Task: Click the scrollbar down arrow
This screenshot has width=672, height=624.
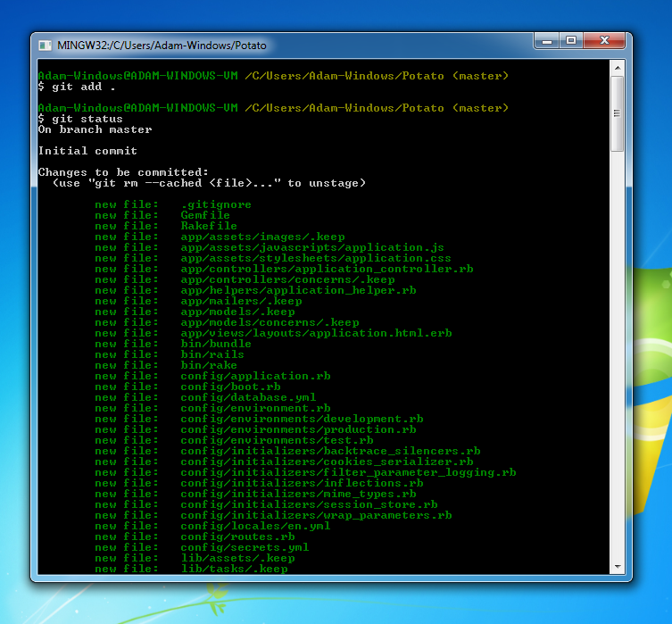Action: click(618, 567)
